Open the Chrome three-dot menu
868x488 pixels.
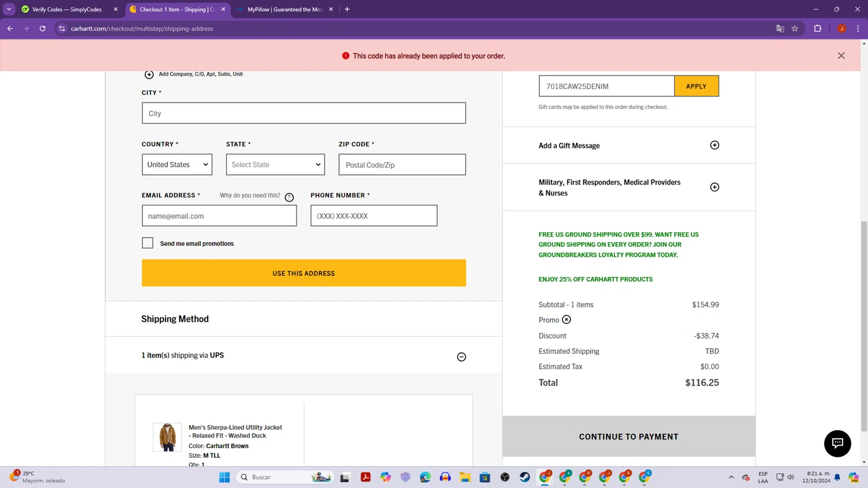pos(858,28)
